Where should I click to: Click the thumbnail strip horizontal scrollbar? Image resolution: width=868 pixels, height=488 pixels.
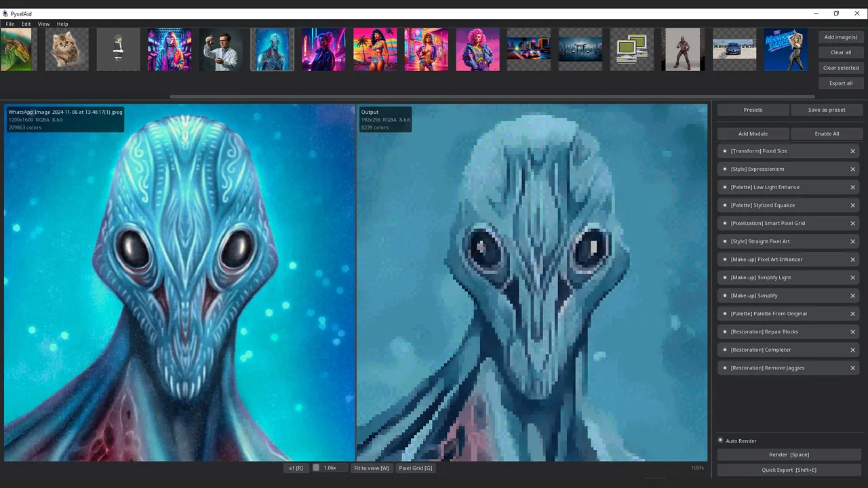492,96
